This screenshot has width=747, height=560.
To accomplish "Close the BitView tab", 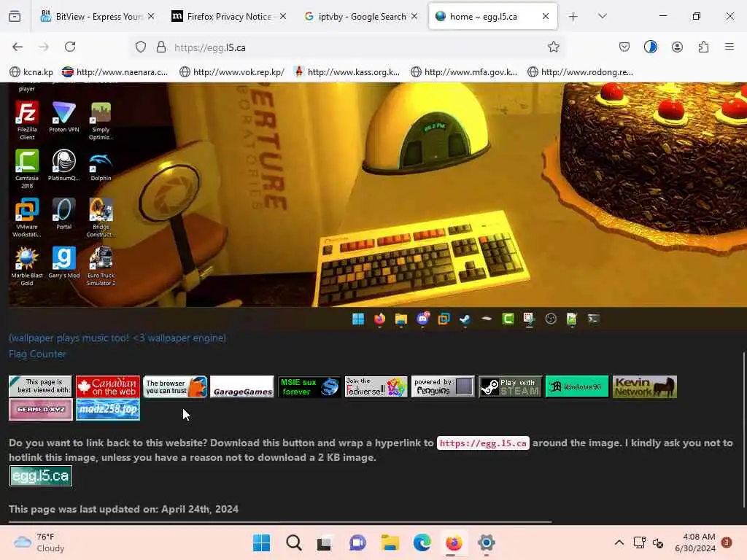I will pyautogui.click(x=151, y=17).
